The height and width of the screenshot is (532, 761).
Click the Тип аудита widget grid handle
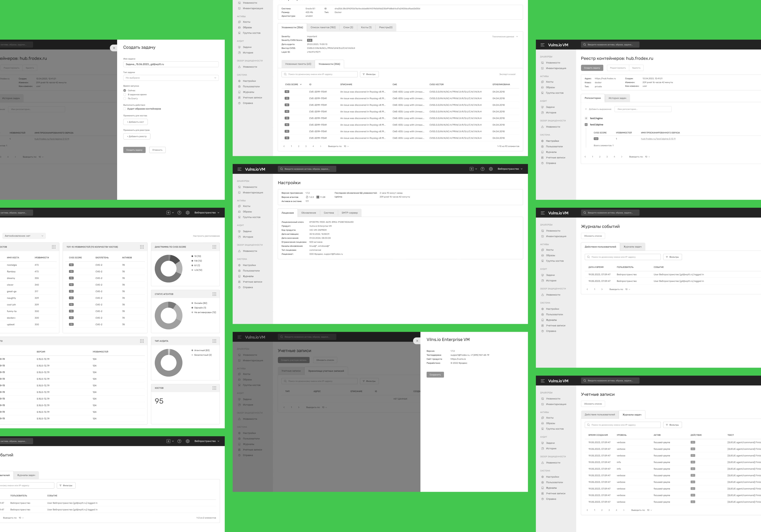(214, 341)
